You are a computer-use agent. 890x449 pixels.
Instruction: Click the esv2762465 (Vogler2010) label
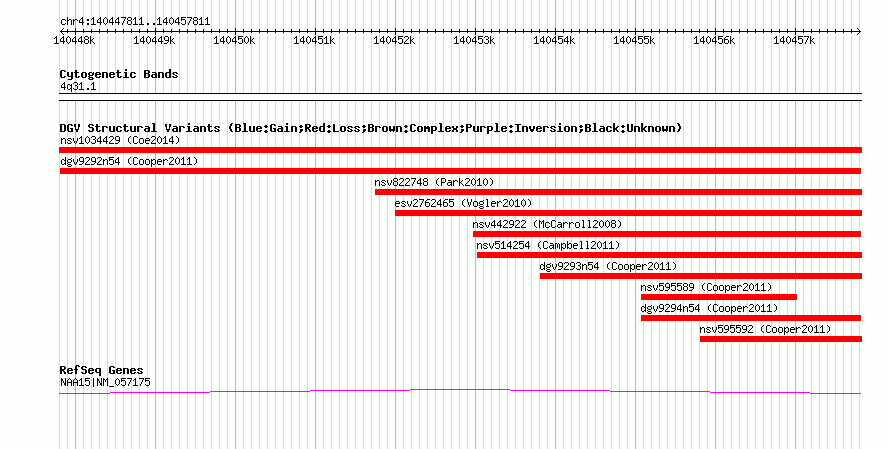[464, 203]
